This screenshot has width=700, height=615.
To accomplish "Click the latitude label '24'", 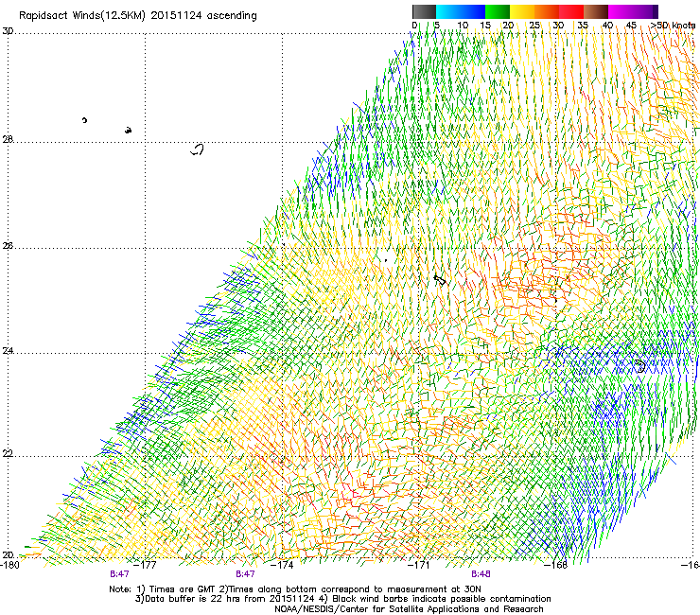I will click(x=8, y=351).
